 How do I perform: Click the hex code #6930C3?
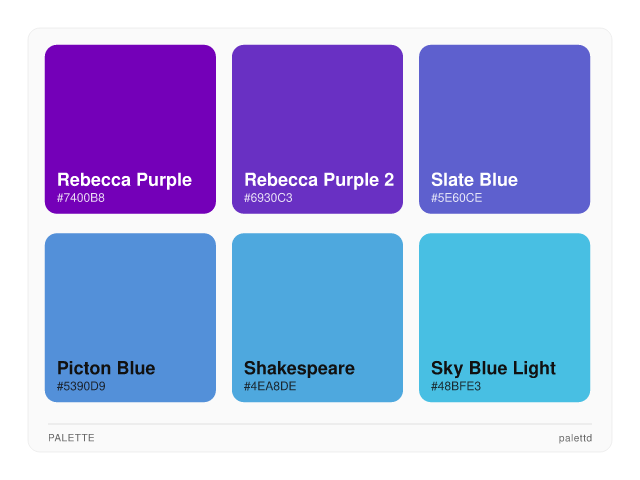(x=268, y=198)
